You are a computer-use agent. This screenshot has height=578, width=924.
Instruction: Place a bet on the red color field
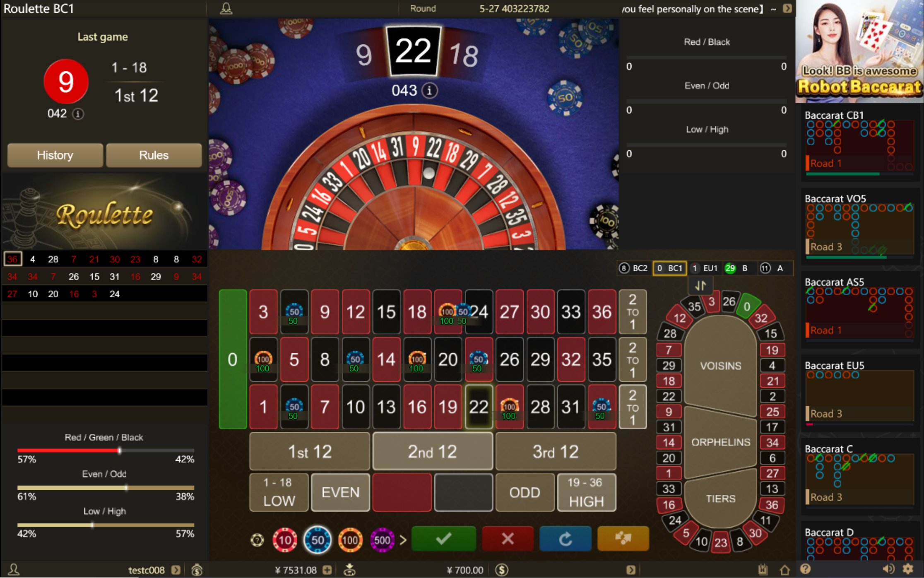[402, 492]
